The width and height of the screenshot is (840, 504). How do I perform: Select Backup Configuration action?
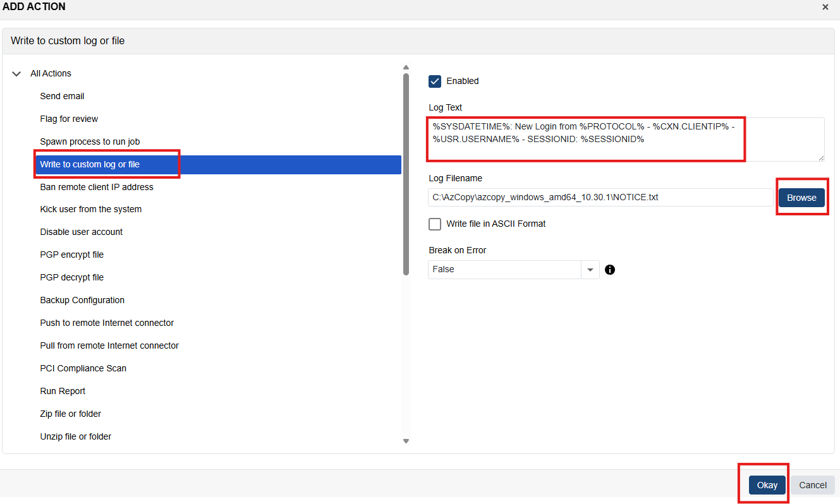pyautogui.click(x=82, y=300)
